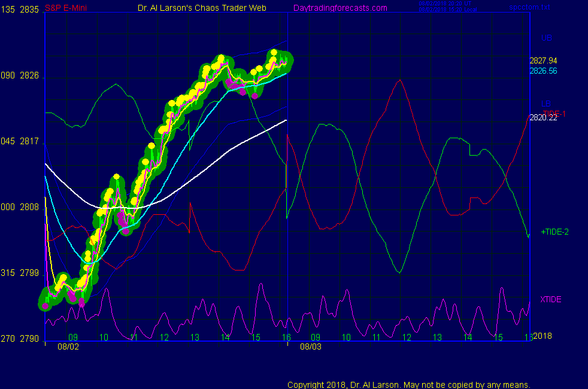Click the '08/02' date label
The width and height of the screenshot is (588, 389).
click(68, 347)
